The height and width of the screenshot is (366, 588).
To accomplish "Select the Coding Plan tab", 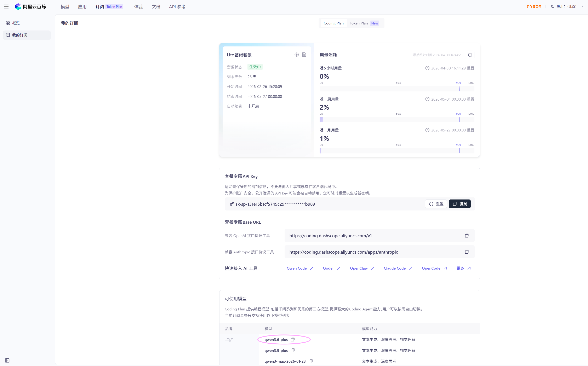I will tap(333, 23).
